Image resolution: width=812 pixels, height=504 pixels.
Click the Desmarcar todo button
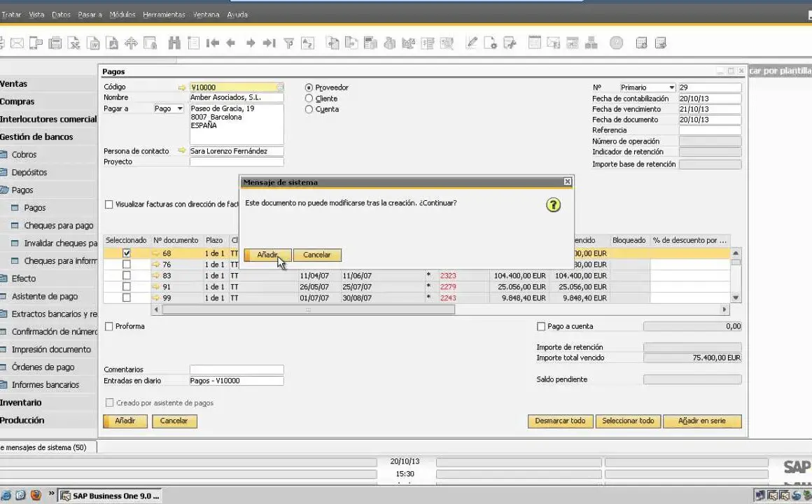point(560,421)
